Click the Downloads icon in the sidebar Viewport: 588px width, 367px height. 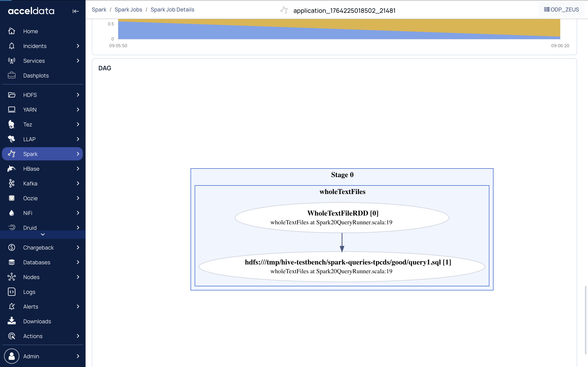(12, 321)
